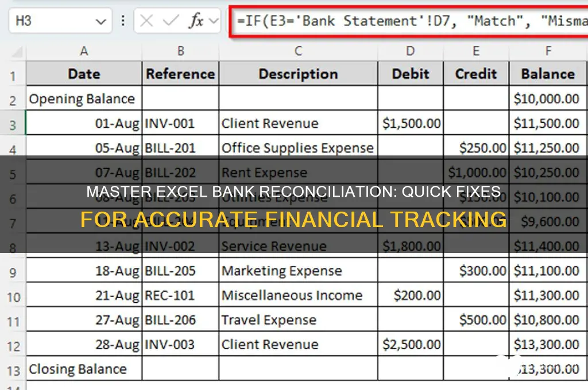This screenshot has height=390, width=588.
Task: Select row 3 header
Action: (13, 124)
